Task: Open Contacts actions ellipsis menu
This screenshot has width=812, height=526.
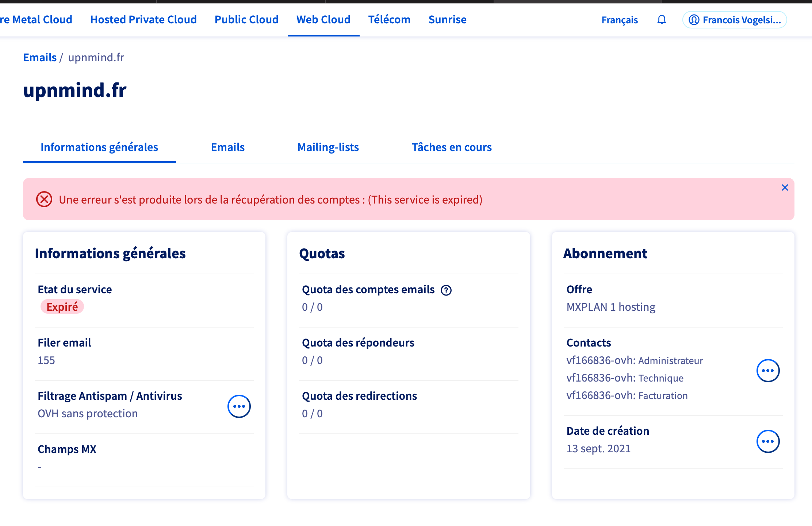Action: point(767,371)
